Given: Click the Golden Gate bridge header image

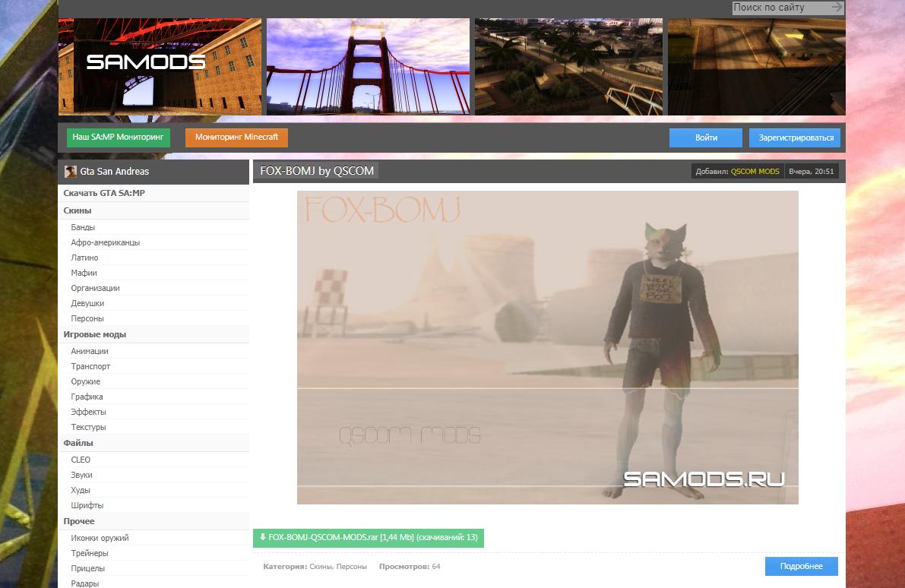Looking at the screenshot, I should [x=368, y=67].
